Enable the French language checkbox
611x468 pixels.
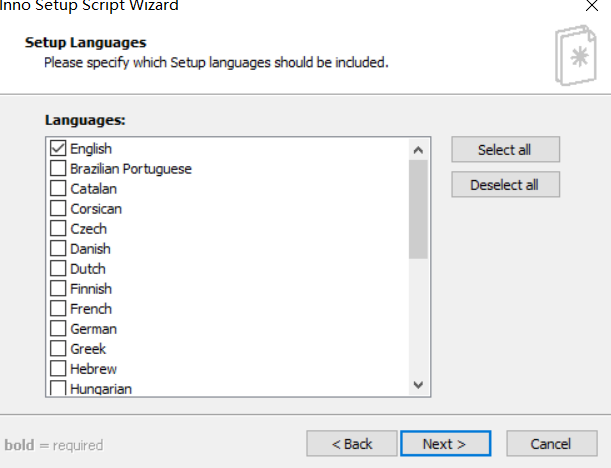(58, 308)
